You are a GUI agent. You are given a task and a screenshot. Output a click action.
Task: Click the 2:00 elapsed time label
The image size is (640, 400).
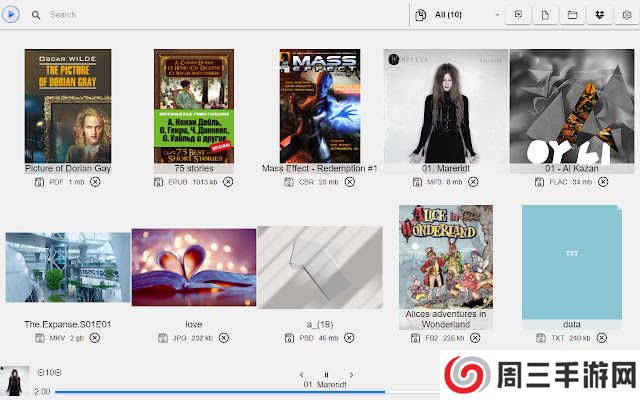point(42,392)
